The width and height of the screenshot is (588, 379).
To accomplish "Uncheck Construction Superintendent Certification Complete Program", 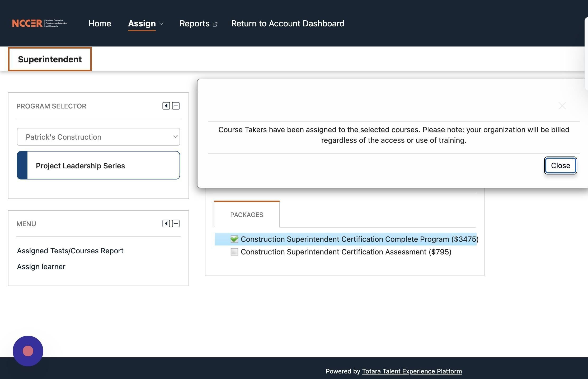I will (x=234, y=239).
